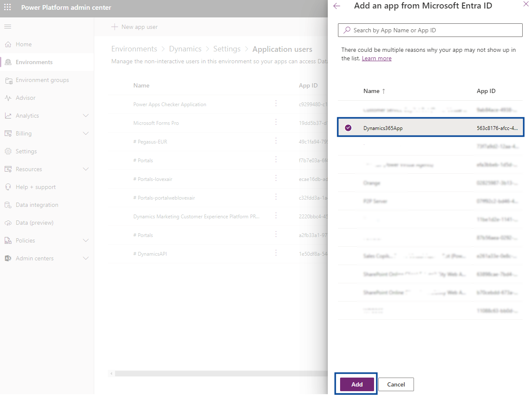Open more options for # DynamicsAPI
This screenshot has width=532, height=395.
[276, 253]
